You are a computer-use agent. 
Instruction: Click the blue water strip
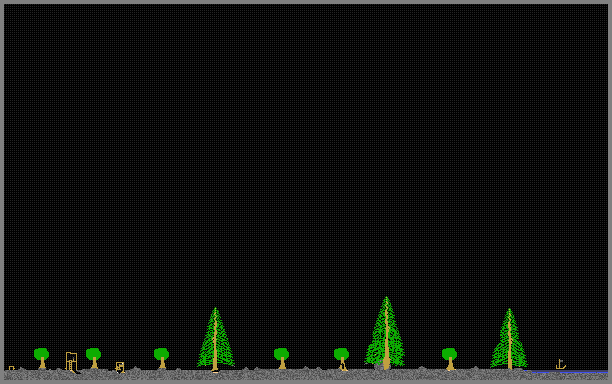[569, 372]
